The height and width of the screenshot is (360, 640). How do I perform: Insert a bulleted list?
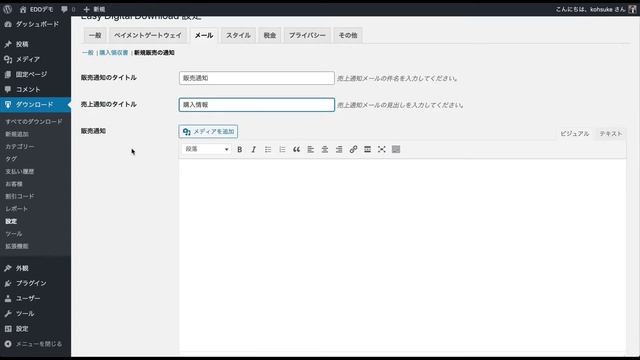(x=268, y=149)
